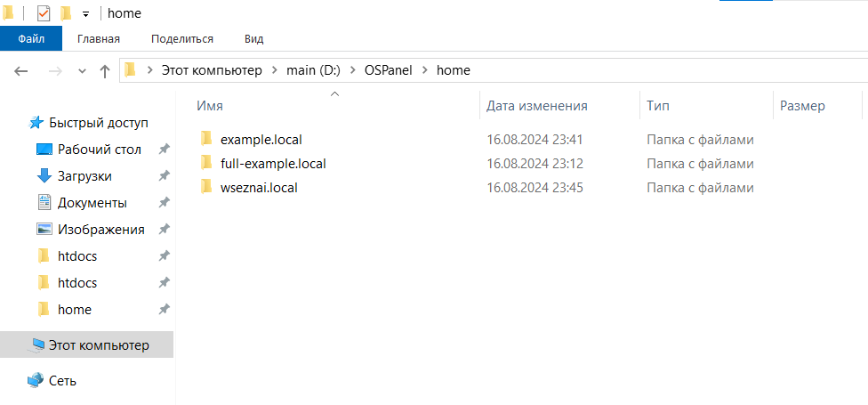Screen dimensions: 868x405
Task: Open the Вид ribbon tab
Action: [253, 39]
